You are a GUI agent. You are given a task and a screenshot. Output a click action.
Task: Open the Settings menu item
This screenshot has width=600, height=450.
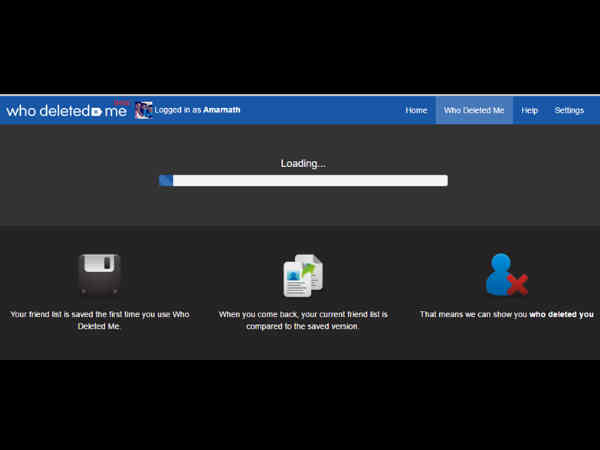[x=569, y=110]
